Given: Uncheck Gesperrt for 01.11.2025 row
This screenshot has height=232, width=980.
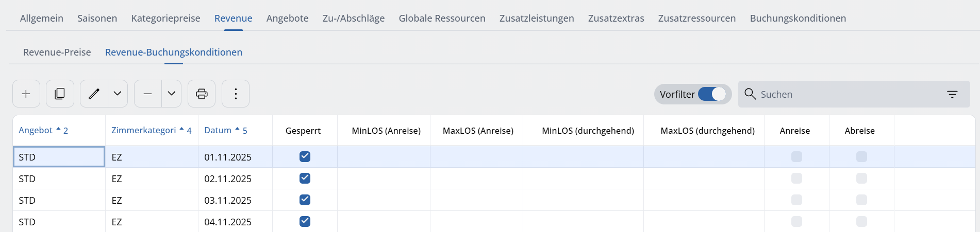Looking at the screenshot, I should pyautogui.click(x=305, y=157).
